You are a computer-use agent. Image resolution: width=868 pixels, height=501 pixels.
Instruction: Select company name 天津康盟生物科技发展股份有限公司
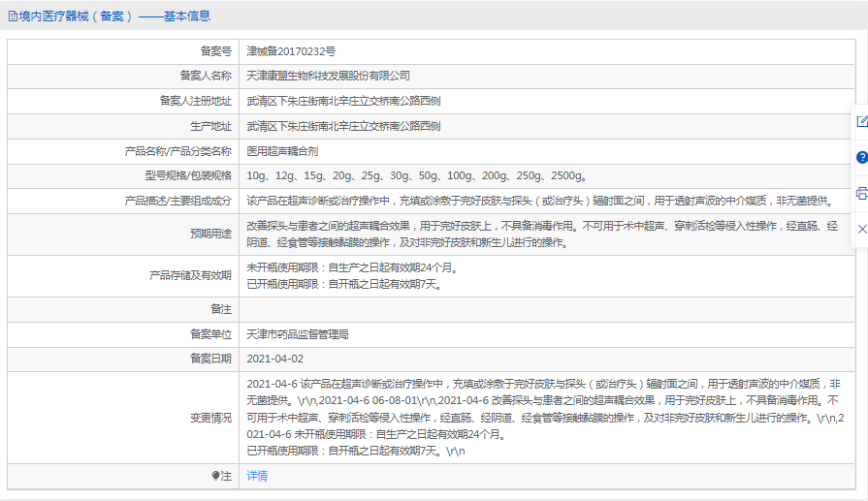328,76
